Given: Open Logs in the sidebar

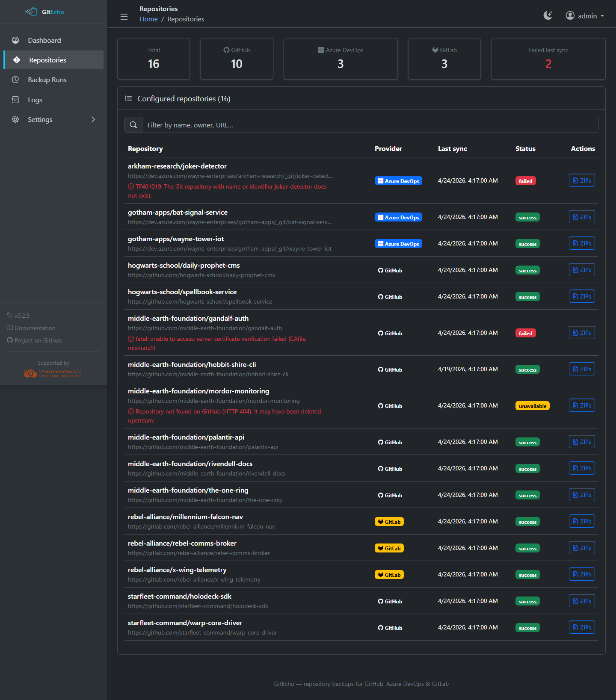Looking at the screenshot, I should click(35, 100).
